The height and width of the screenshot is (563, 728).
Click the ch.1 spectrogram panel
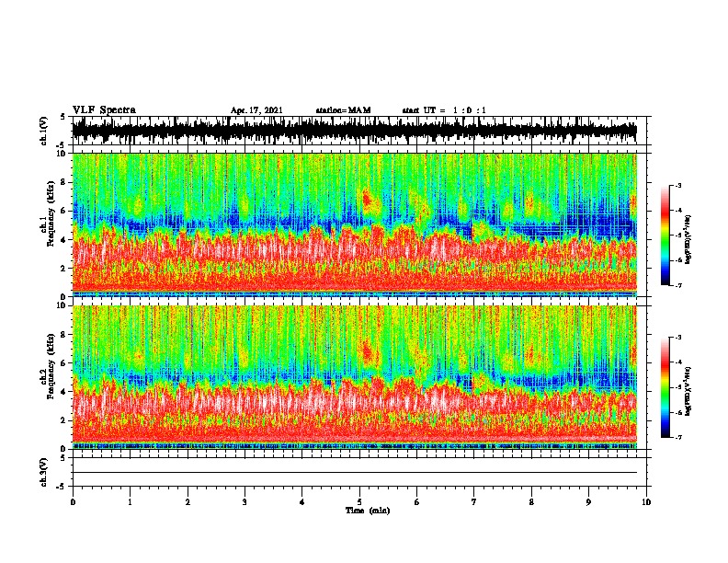[355, 224]
